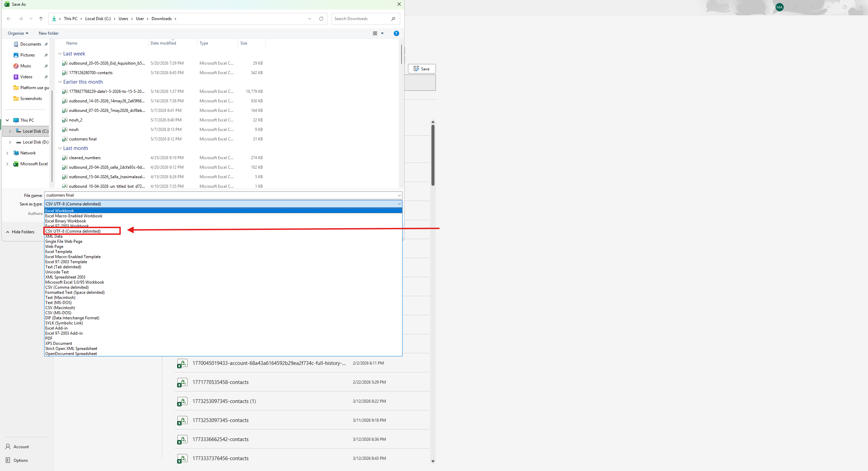The width and height of the screenshot is (868, 471).
Task: Click the Save As file list scrollbar
Action: click(x=401, y=54)
